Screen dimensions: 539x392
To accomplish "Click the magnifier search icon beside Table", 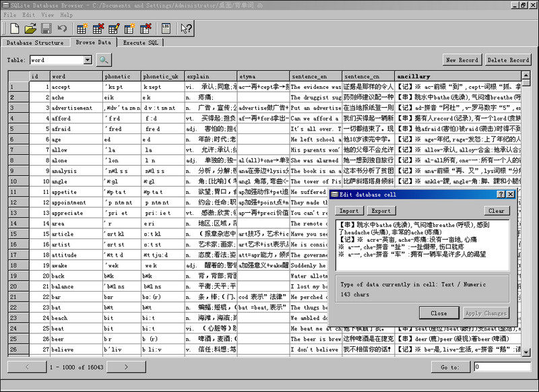I will 104,60.
